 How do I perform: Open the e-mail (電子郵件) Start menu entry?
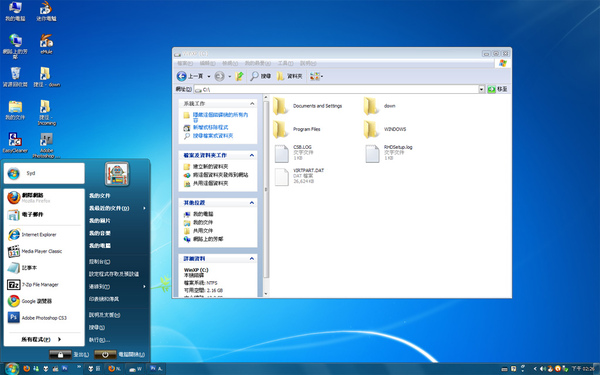pos(44,215)
